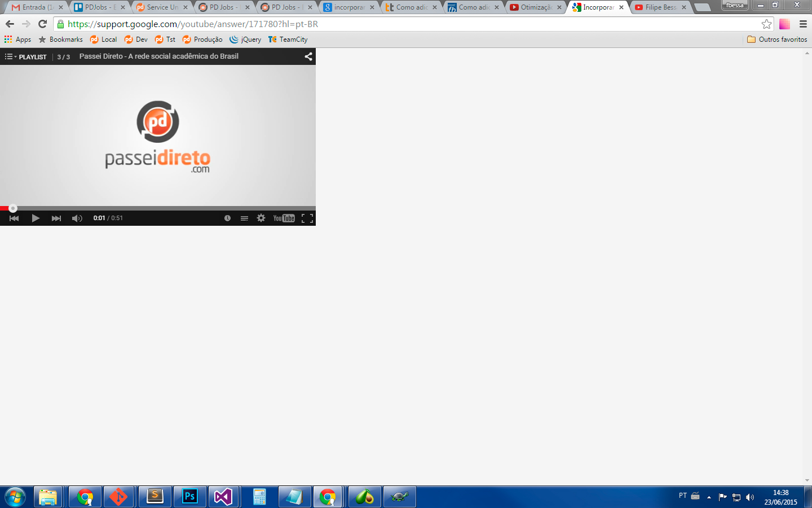Viewport: 812px width, 508px height.
Task: Enter fullscreen mode in video player
Action: click(307, 218)
